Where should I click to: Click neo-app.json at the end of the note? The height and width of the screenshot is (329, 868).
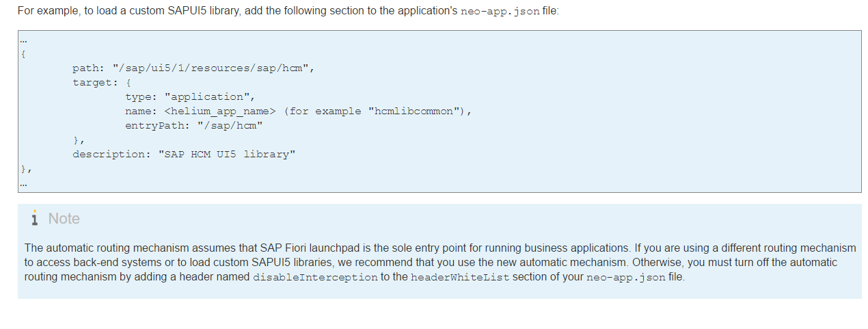coord(625,278)
